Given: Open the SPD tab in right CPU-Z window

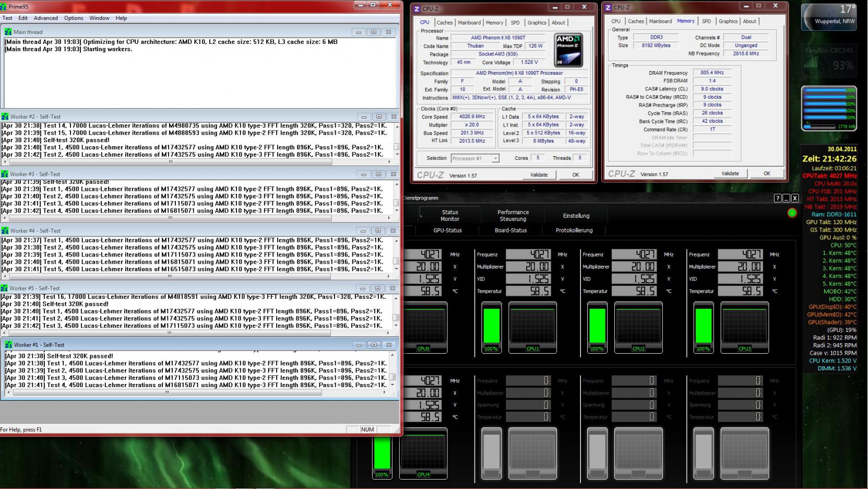Looking at the screenshot, I should click(706, 21).
